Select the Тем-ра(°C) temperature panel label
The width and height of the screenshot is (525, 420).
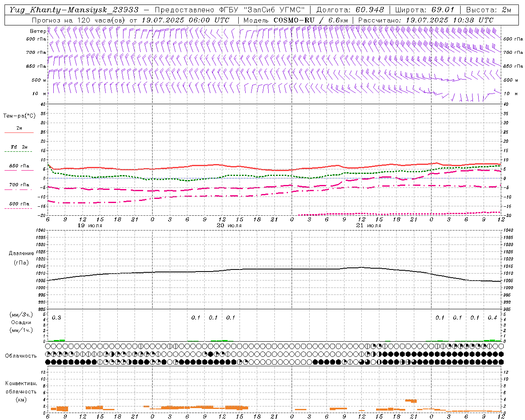[x=19, y=116]
